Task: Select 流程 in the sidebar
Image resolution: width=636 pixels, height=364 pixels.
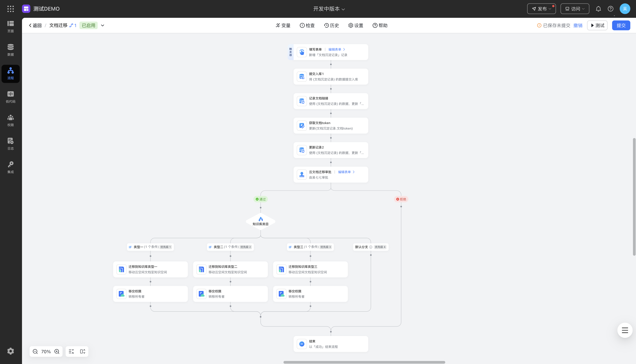Action: click(x=10, y=73)
